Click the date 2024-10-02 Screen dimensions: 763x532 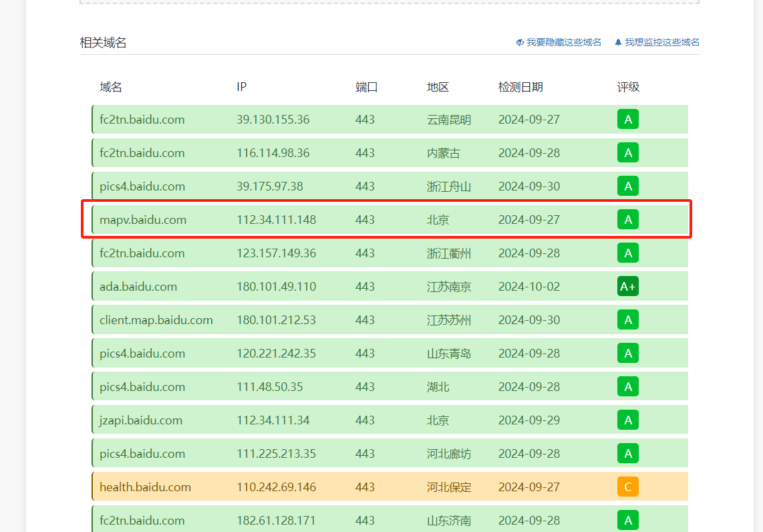point(529,287)
